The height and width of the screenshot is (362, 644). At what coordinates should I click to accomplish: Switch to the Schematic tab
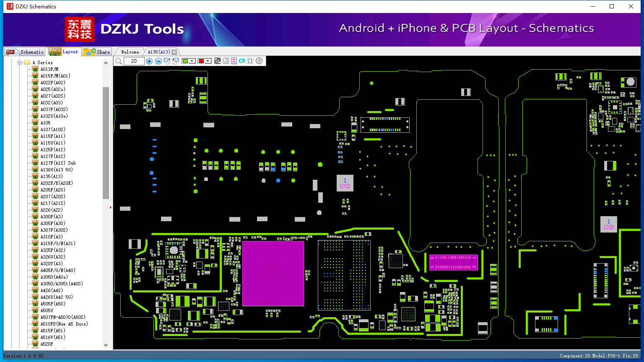coord(25,52)
